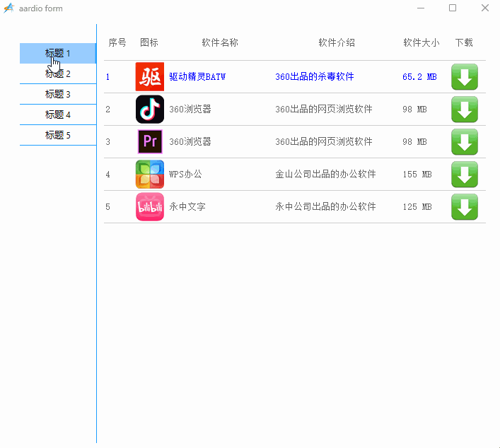Click the 98 MB value in row 2
This screenshot has width=500, height=448.
414,110
